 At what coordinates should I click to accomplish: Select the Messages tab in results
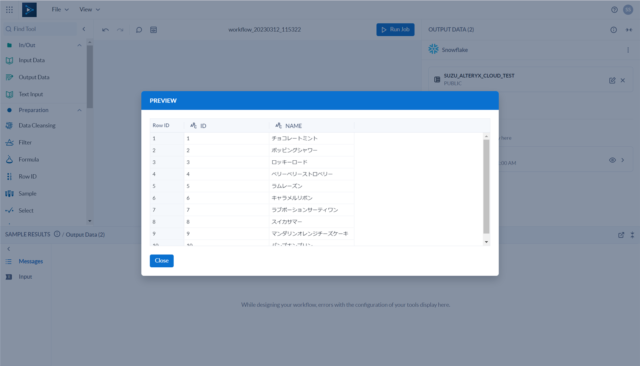(x=31, y=262)
